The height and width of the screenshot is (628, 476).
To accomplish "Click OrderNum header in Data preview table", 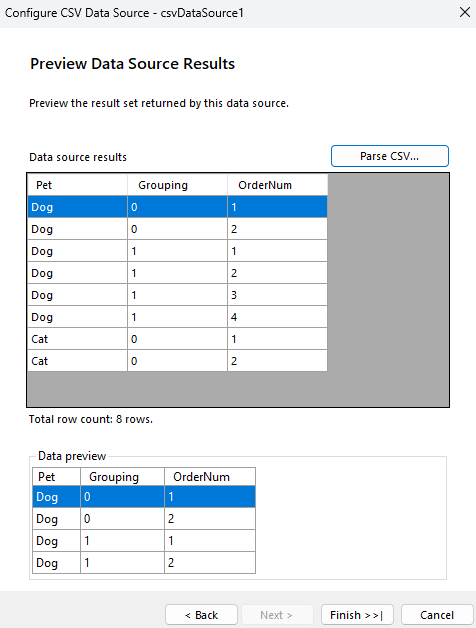I will click(210, 477).
